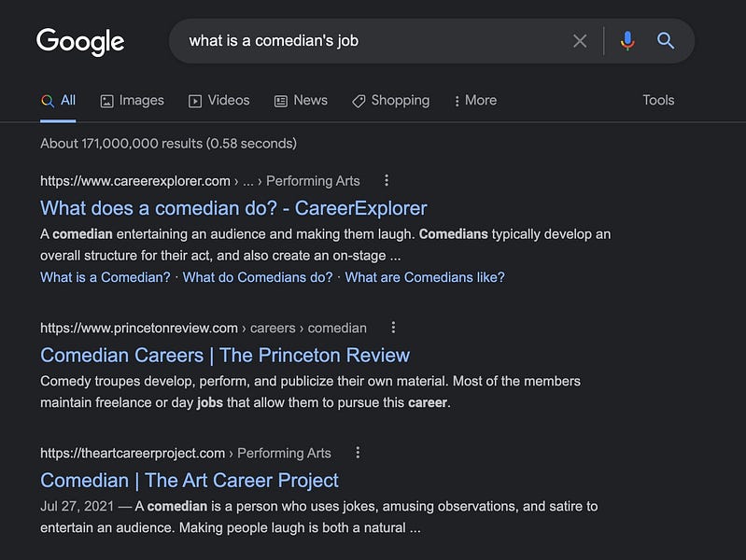Open the three-dot menu for the princetonreview.com result
The height and width of the screenshot is (560, 746).
(x=393, y=328)
